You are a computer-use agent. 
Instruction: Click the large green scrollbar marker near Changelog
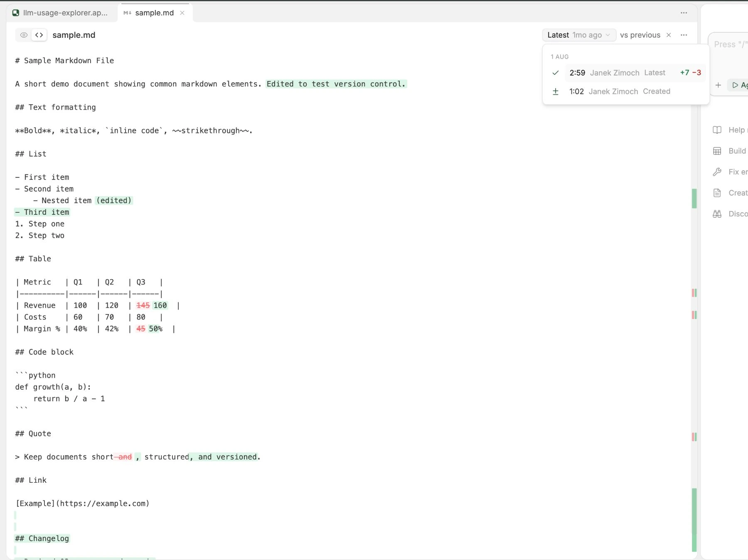coord(694,520)
